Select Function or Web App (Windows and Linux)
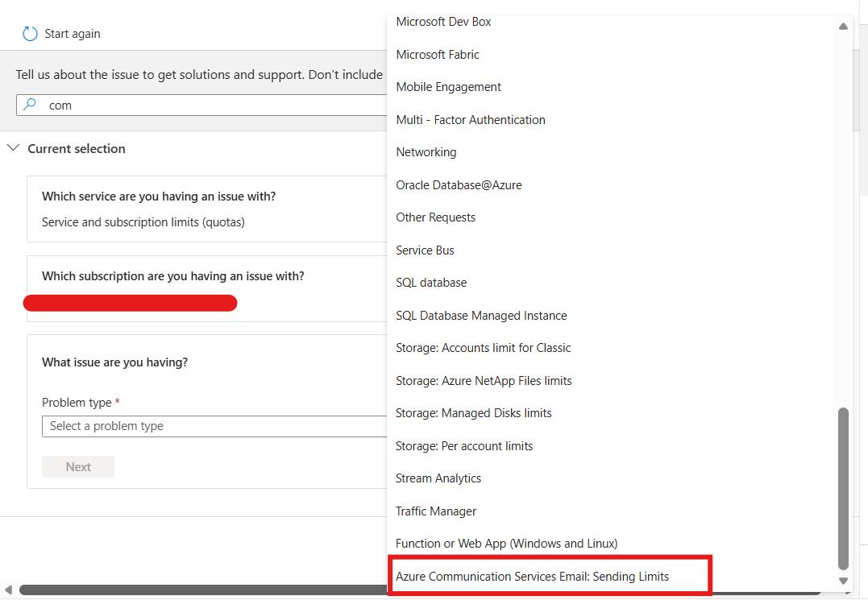This screenshot has width=868, height=600. coord(506,544)
